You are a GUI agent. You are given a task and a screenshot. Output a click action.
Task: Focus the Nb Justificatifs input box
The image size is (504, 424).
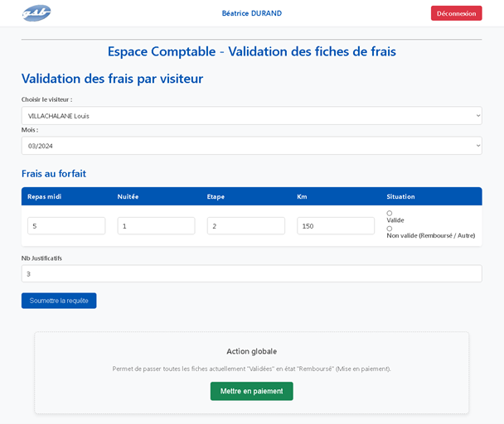251,273
